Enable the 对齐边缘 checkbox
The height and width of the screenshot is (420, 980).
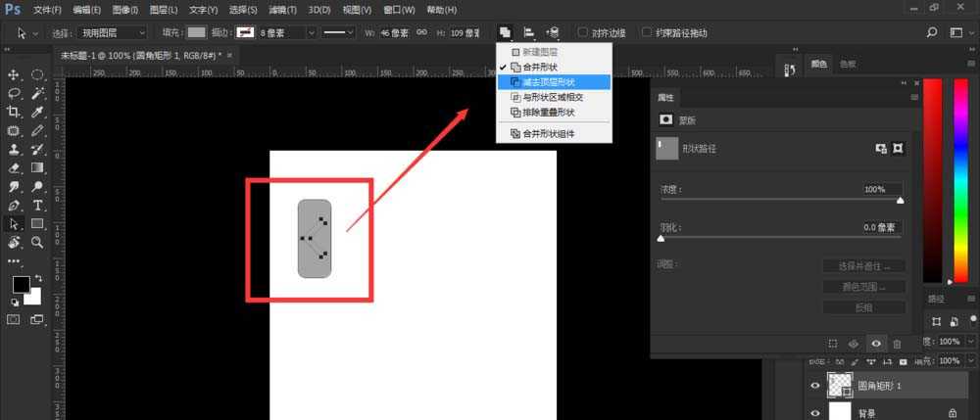584,32
